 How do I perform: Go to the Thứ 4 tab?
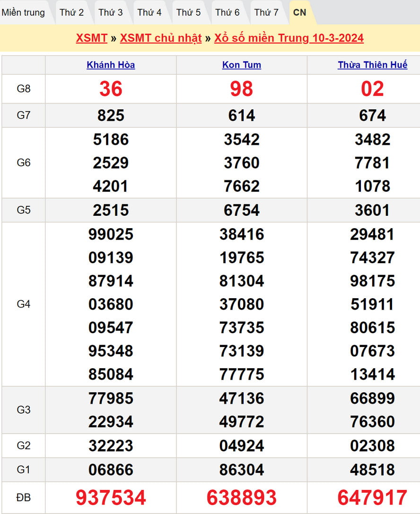pos(149,13)
